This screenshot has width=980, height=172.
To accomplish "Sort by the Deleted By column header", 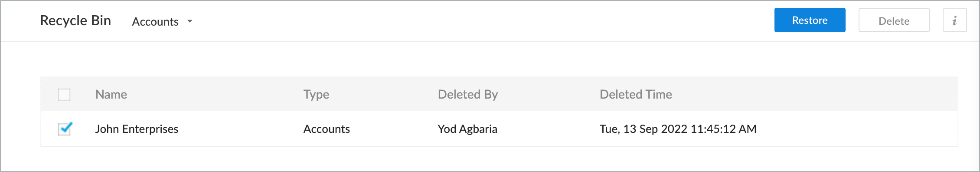I will (468, 95).
